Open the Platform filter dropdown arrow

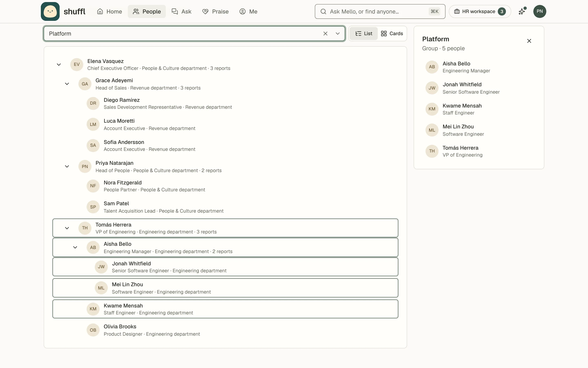[338, 34]
